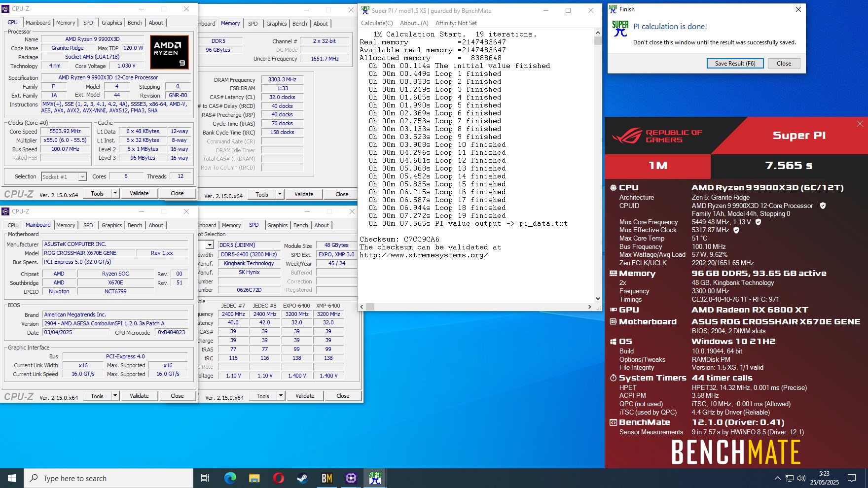Click Save Result (F6) button
This screenshot has height=488, width=868.
pyautogui.click(x=735, y=63)
